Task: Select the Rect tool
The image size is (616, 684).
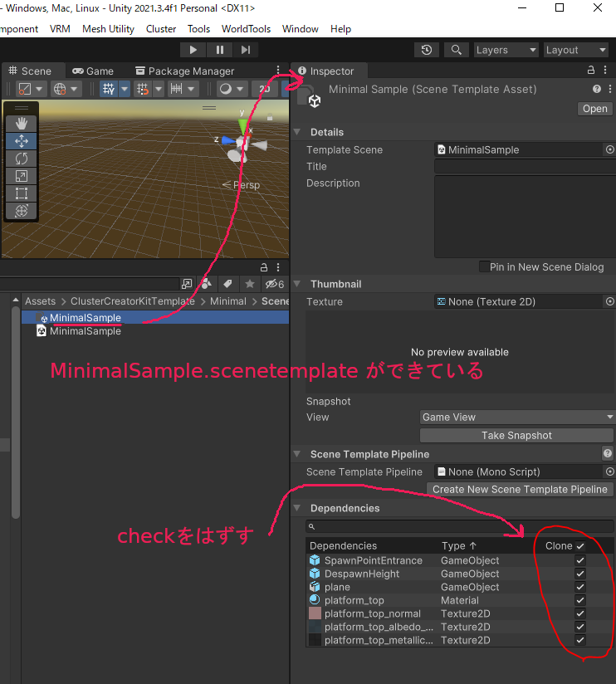Action: [x=22, y=193]
